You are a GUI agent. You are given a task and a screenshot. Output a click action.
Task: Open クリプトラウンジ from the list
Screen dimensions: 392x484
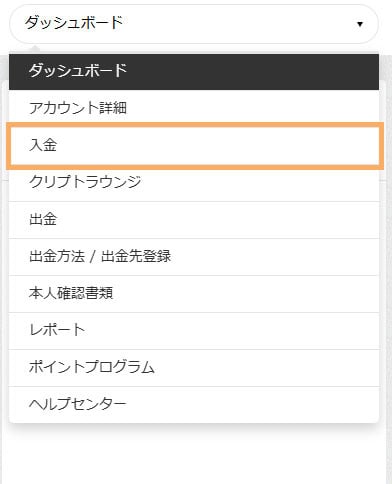tap(194, 182)
